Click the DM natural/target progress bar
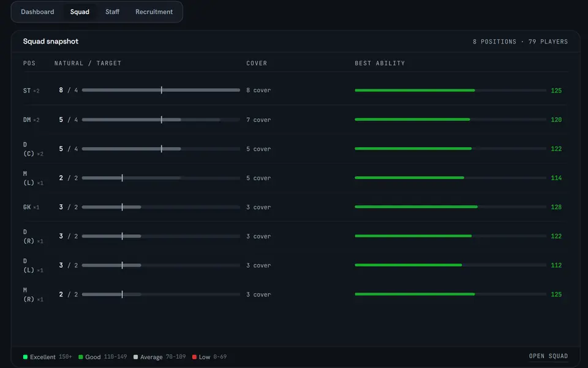588x368 pixels. point(161,120)
